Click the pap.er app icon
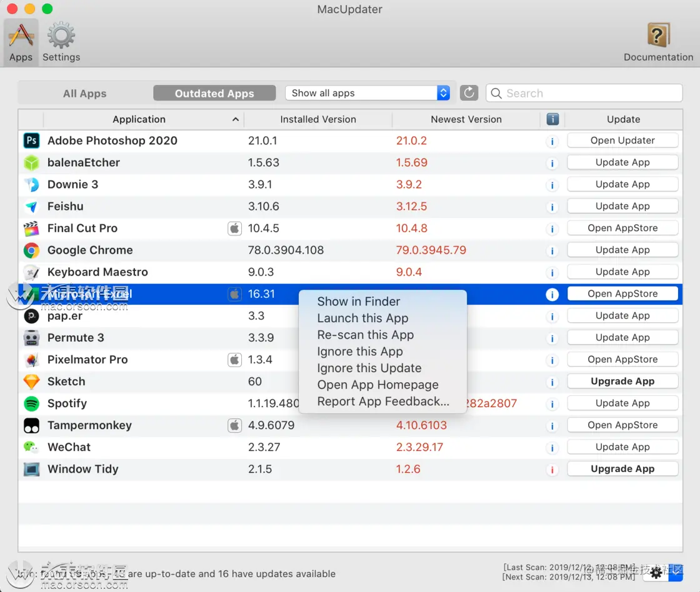Image resolution: width=700 pixels, height=592 pixels. coord(31,316)
